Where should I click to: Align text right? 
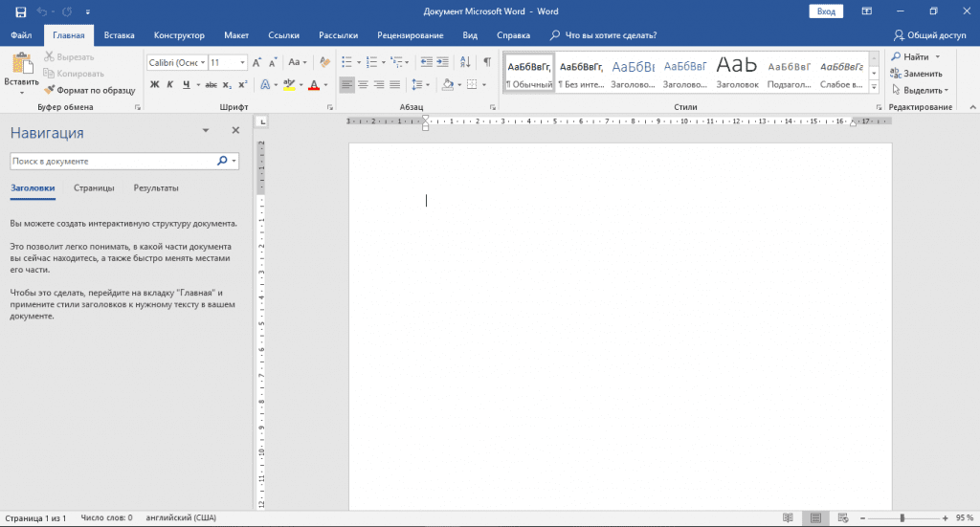[379, 84]
